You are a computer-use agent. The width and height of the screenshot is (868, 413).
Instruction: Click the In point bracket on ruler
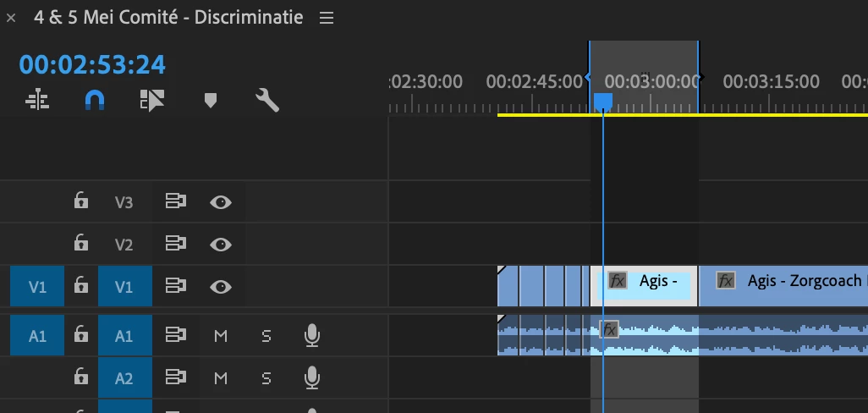(x=588, y=78)
